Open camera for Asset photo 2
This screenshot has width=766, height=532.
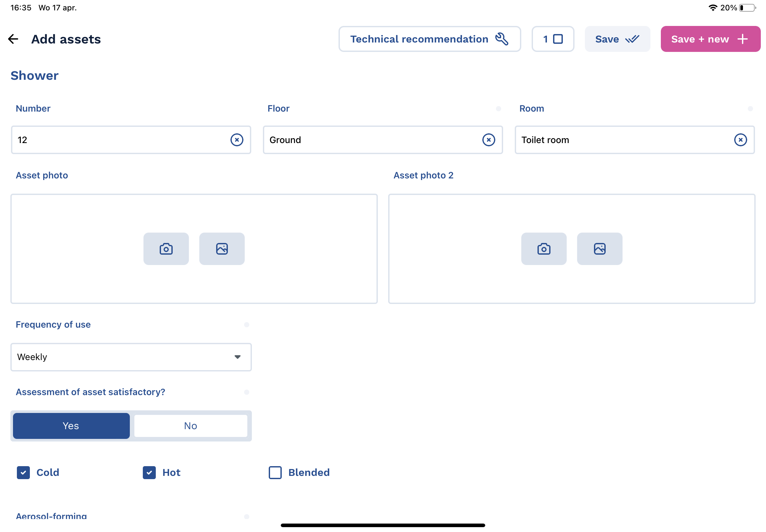(544, 249)
